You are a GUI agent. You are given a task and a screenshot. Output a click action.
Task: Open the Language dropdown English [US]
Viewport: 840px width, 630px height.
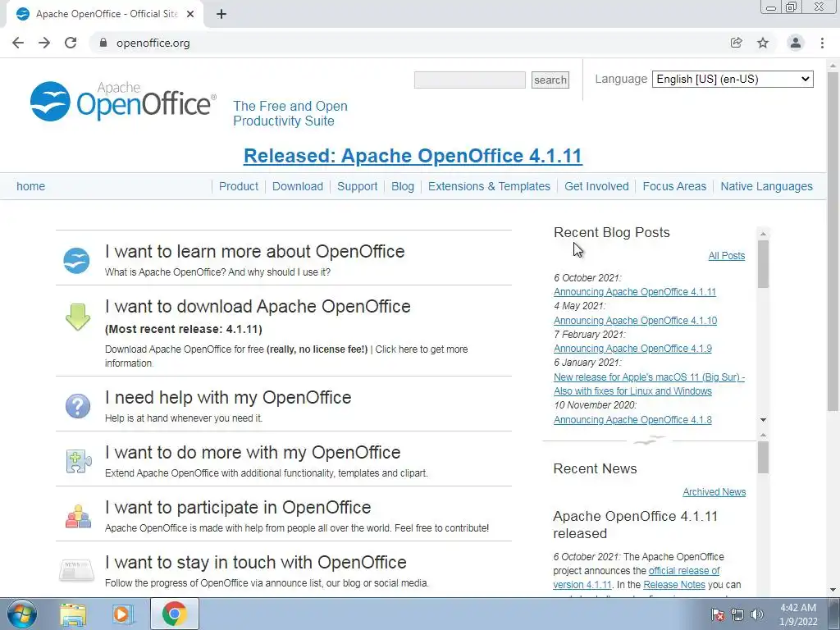[x=733, y=79]
